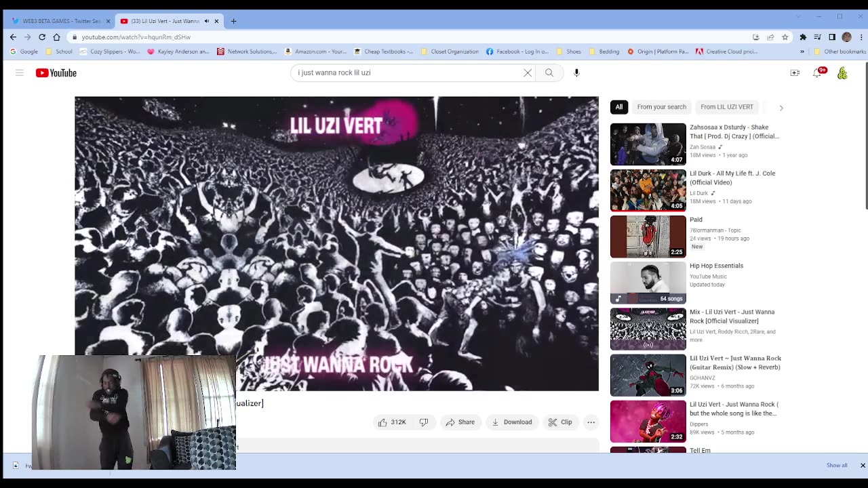Select the From LIL UZI VERT chip
868x488 pixels.
(727, 107)
